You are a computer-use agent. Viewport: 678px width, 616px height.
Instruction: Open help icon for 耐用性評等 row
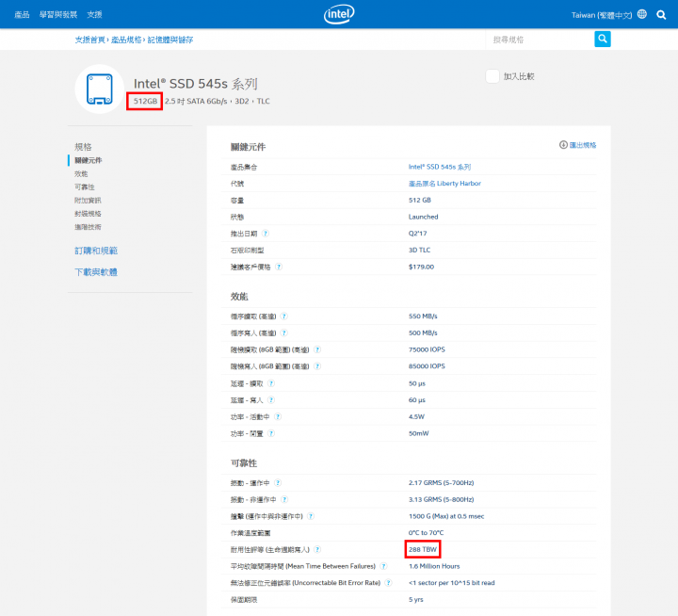pyautogui.click(x=317, y=549)
